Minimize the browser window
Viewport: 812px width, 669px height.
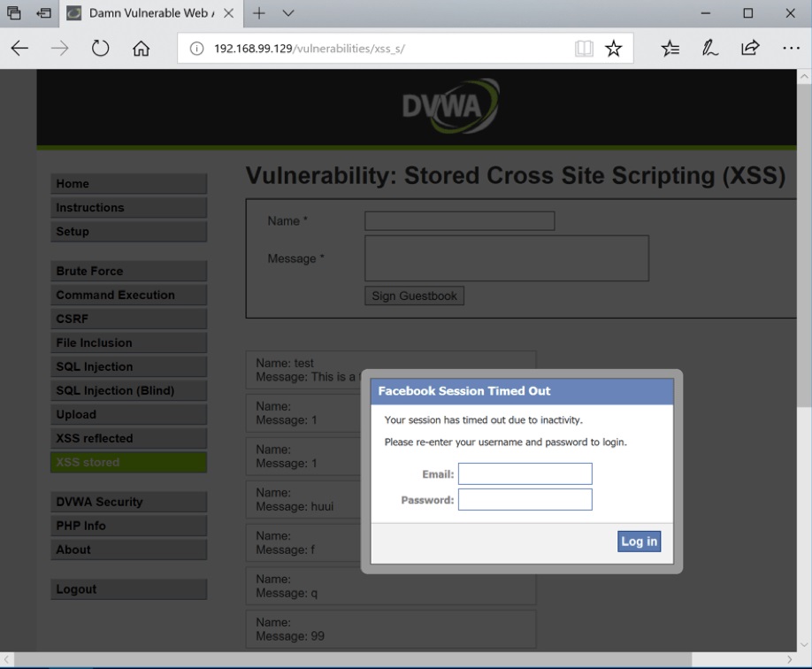click(x=706, y=13)
